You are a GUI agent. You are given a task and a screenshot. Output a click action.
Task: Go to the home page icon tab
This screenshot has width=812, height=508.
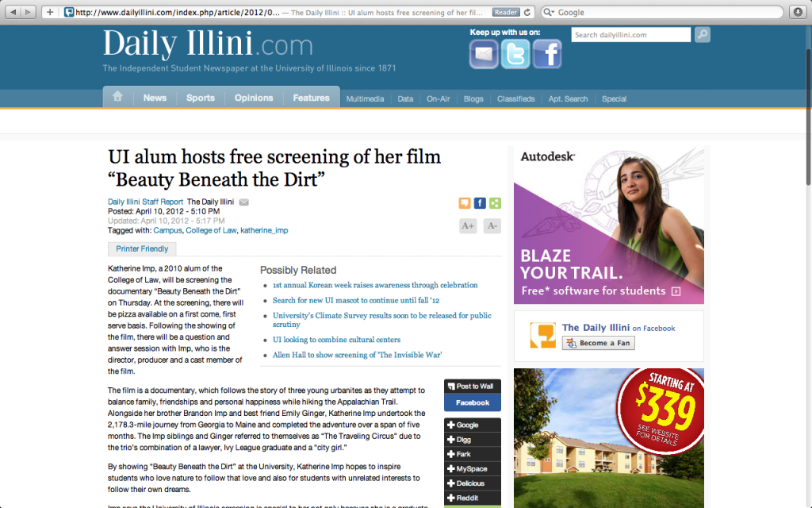tap(117, 97)
